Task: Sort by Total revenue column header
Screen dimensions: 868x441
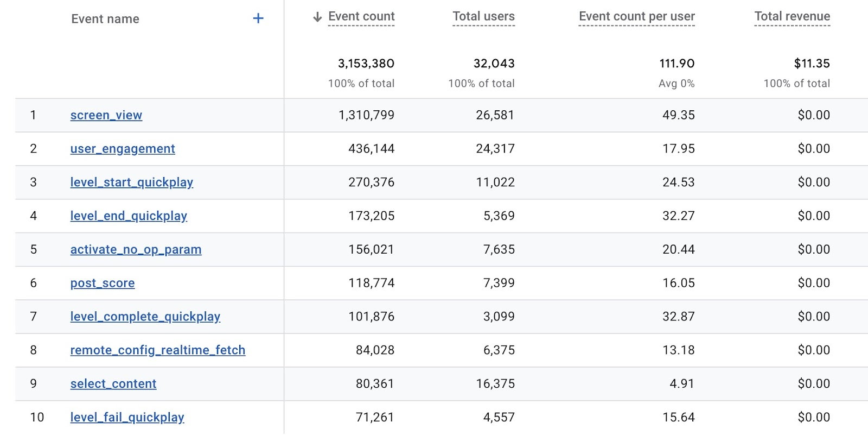Action: pos(792,17)
